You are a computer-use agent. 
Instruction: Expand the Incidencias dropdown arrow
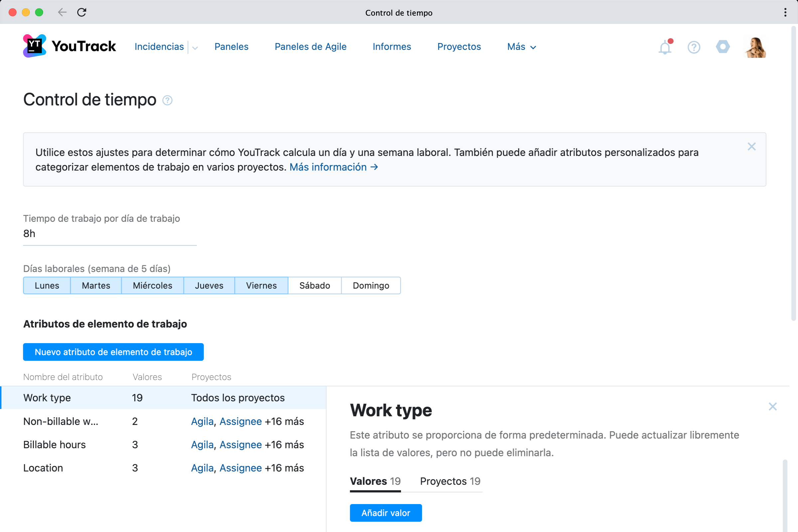tap(195, 48)
